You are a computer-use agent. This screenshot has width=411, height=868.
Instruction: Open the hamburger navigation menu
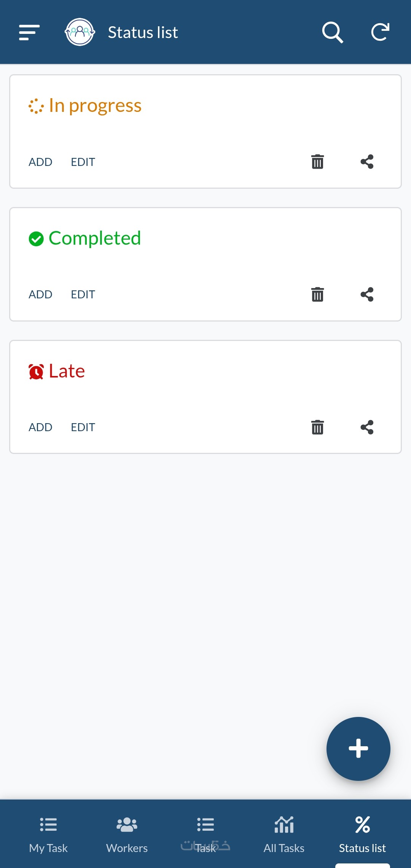pos(29,32)
